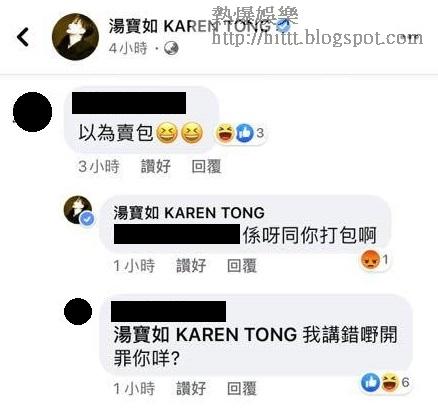Image resolution: width=438 pixels, height=410 pixels.
Task: Open the three-dot more options menu
Action: point(411,36)
